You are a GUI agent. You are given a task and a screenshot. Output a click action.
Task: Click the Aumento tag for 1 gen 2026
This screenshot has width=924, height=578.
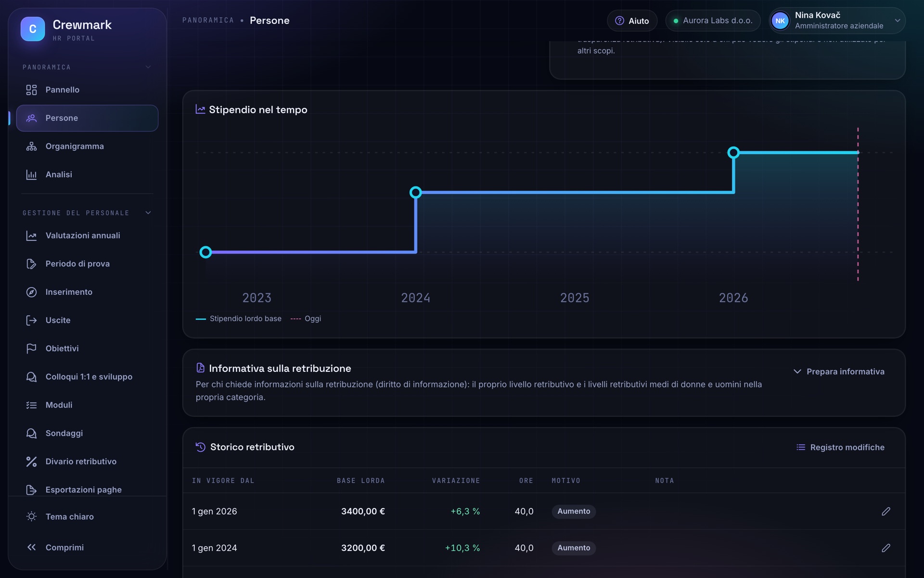pyautogui.click(x=574, y=512)
